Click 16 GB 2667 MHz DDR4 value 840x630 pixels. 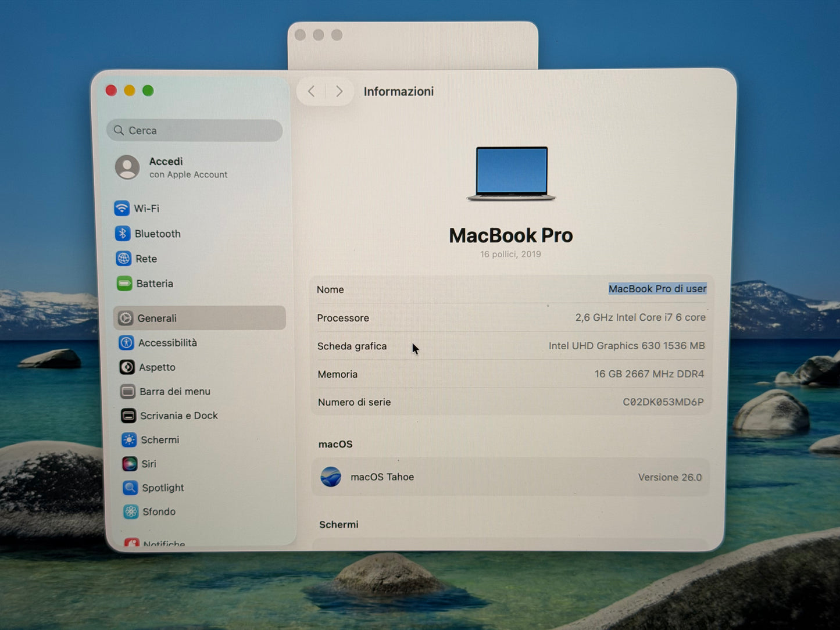click(x=649, y=374)
